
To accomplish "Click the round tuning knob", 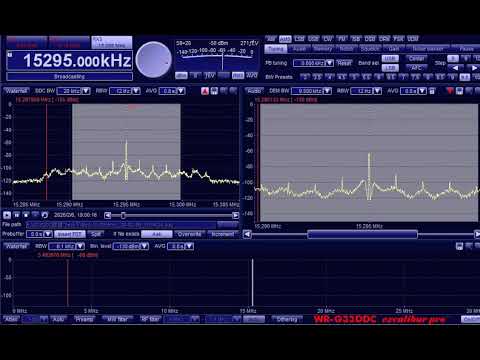I will coord(154,59).
